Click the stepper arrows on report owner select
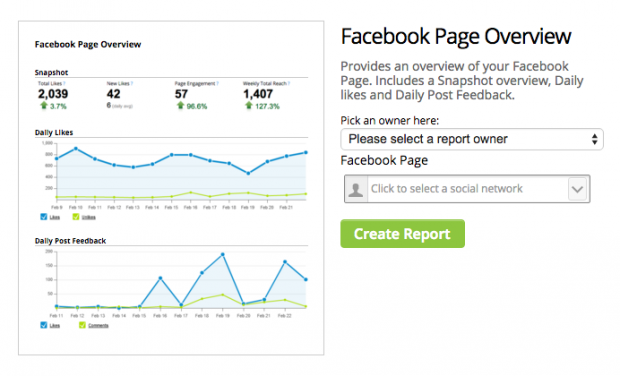This screenshot has height=376, width=620. (x=594, y=139)
